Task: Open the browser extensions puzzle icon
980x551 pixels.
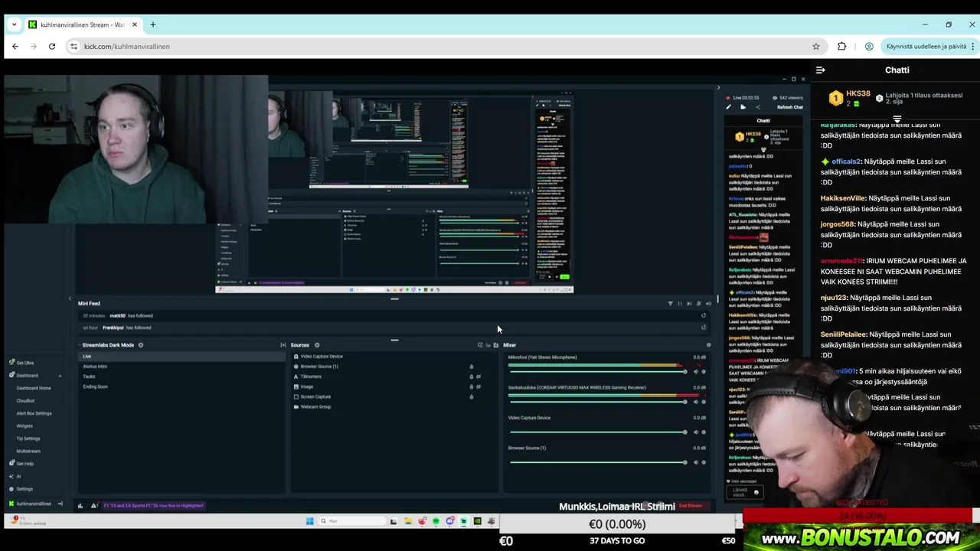Action: (x=842, y=46)
